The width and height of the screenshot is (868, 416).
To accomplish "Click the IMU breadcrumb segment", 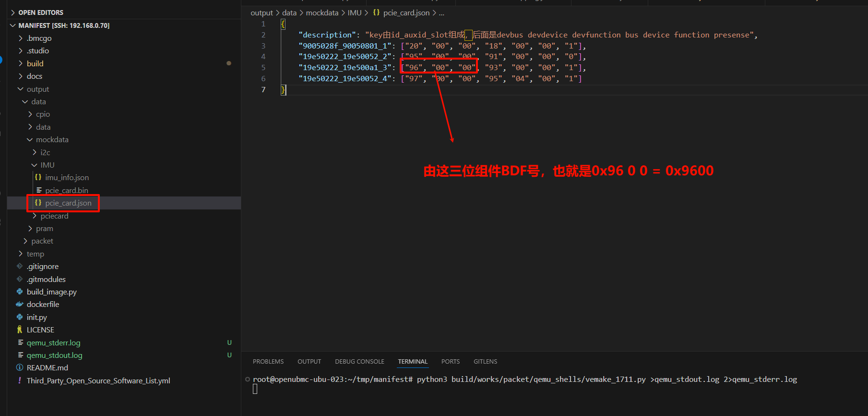I will pos(355,13).
